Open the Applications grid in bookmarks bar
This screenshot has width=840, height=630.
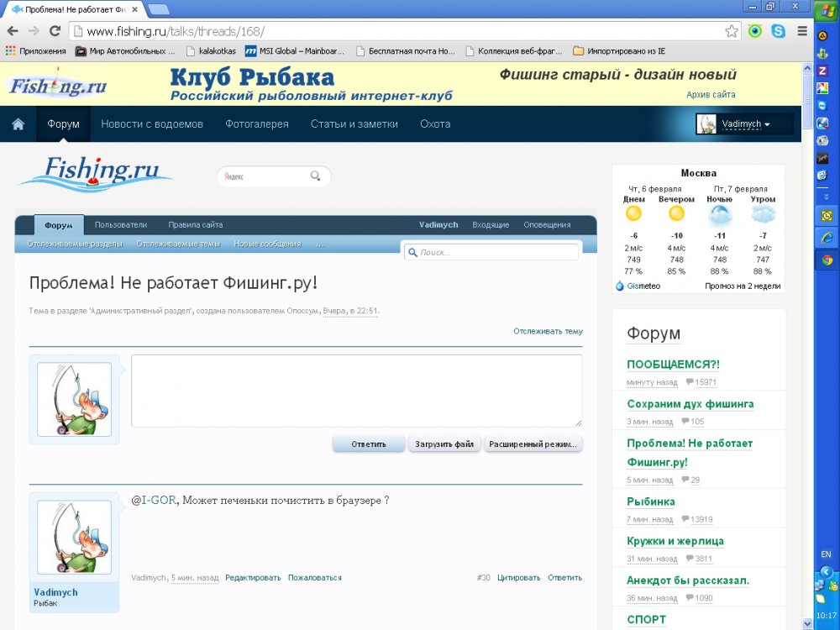(11, 50)
